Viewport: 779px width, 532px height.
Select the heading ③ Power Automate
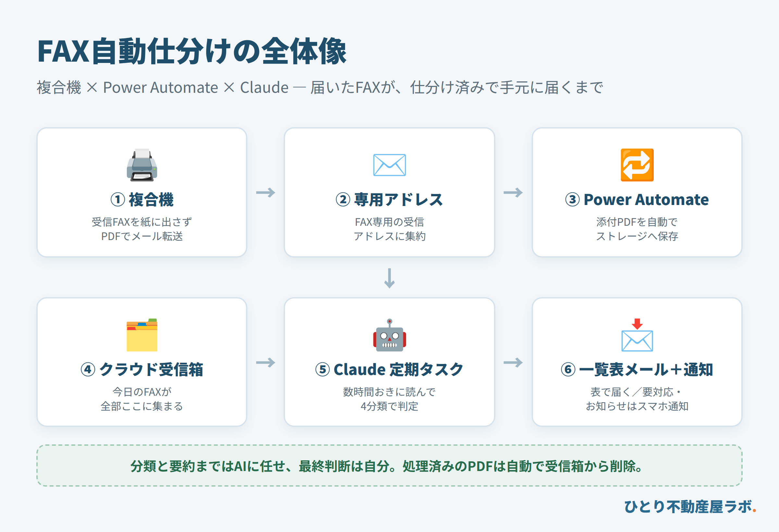(x=637, y=200)
